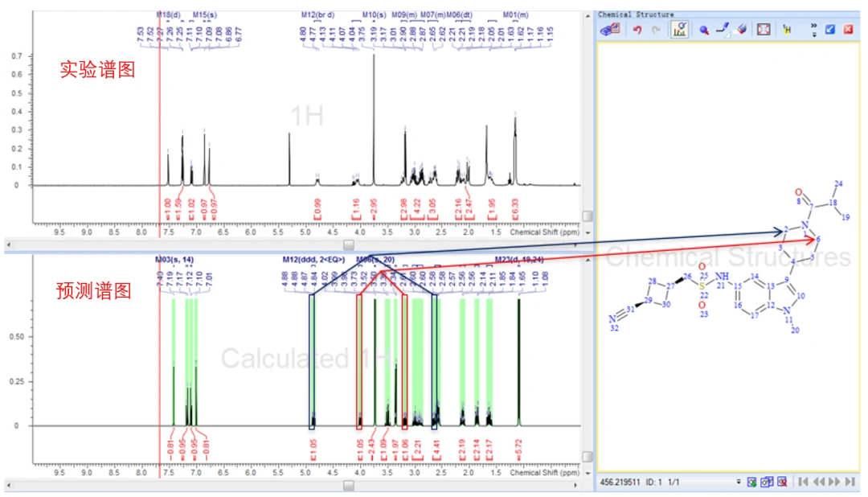Image resolution: width=868 pixels, height=497 pixels.
Task: Click the add structure icon in status bar
Action: (751, 482)
